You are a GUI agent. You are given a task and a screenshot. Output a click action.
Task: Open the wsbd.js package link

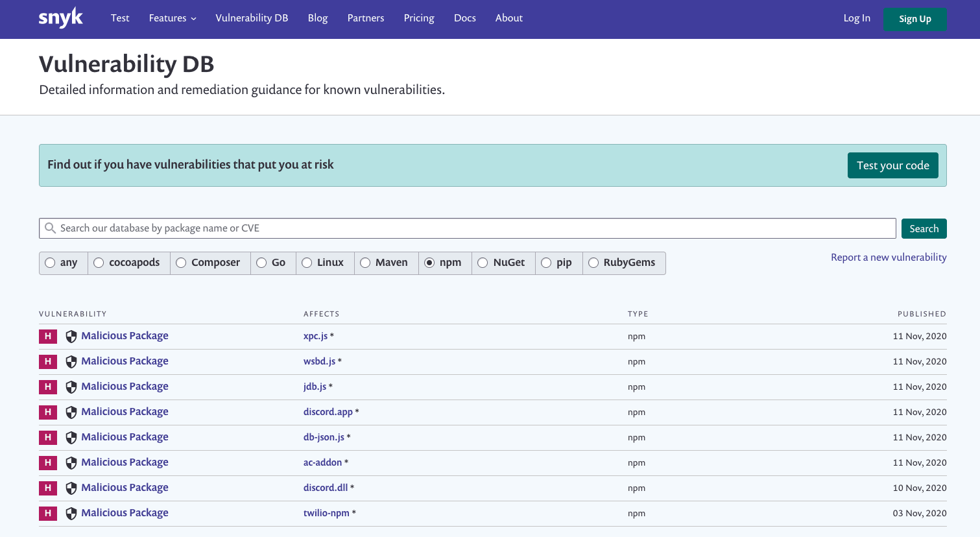click(319, 361)
